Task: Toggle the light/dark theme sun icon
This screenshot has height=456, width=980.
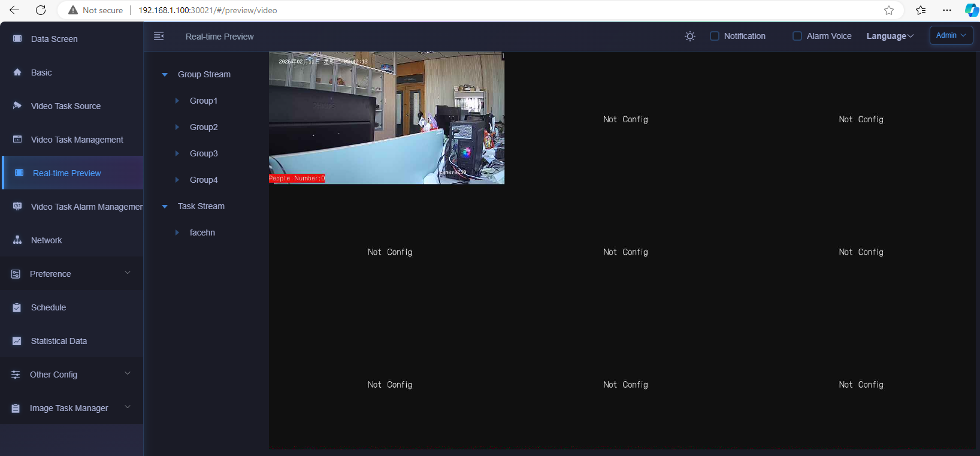Action: [690, 37]
